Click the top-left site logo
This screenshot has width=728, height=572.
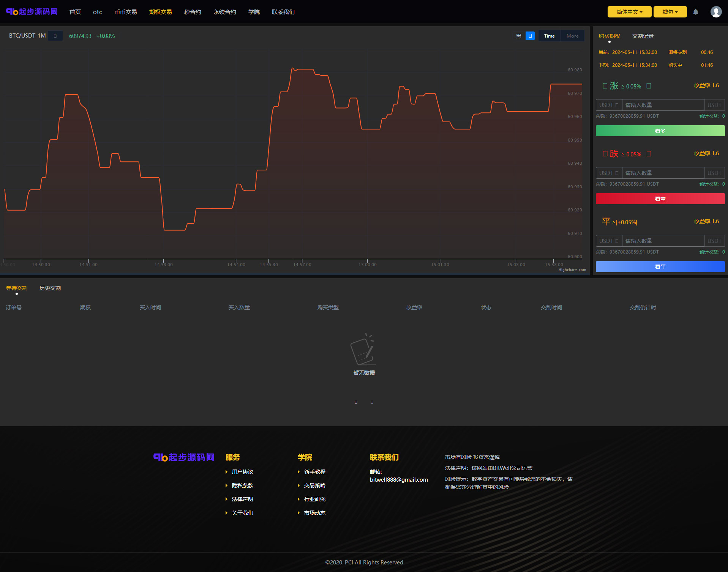[32, 12]
